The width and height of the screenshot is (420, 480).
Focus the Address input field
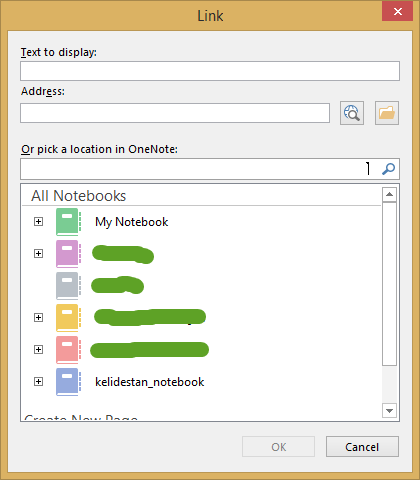click(175, 113)
